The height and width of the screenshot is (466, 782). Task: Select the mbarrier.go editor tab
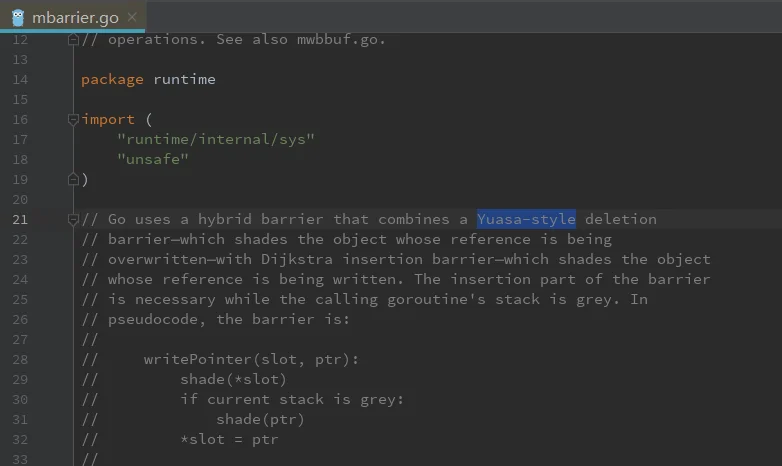click(73, 17)
